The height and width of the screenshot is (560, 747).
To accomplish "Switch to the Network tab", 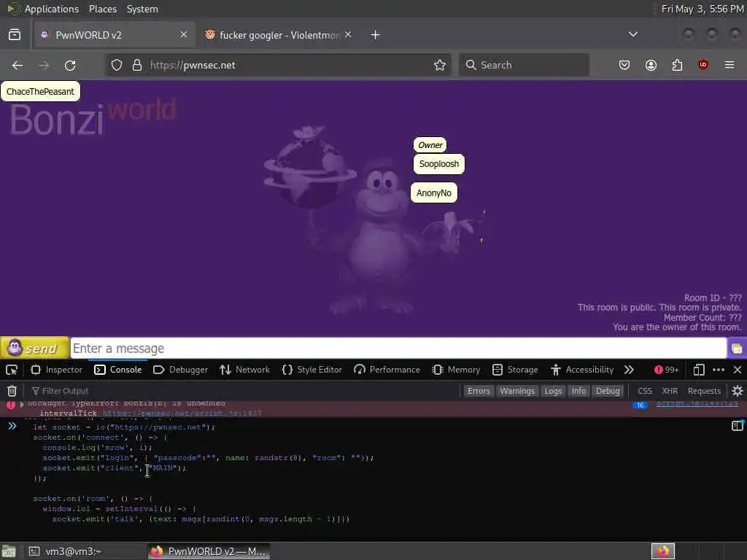I will (x=245, y=370).
